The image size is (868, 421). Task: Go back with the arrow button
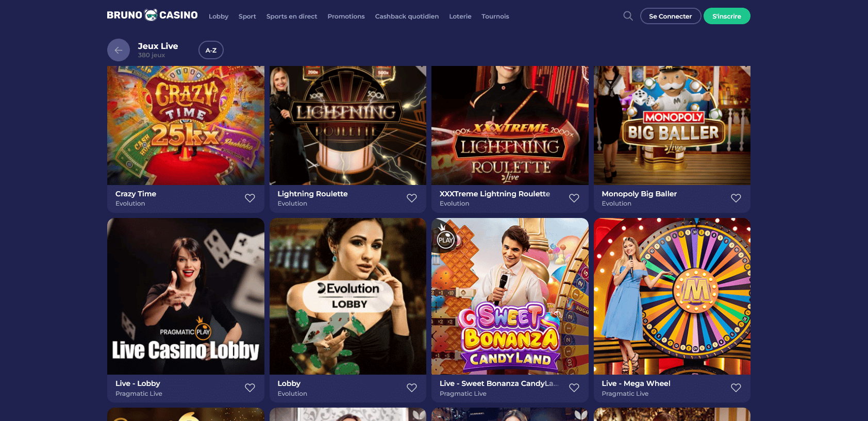[119, 50]
